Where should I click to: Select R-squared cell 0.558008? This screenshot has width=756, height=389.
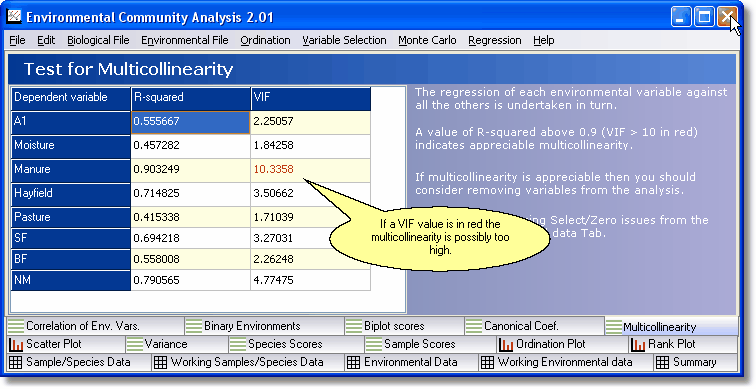click(191, 260)
